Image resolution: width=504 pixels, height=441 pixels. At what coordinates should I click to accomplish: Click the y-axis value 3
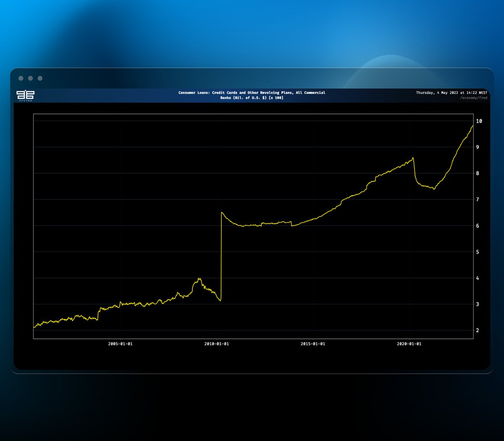478,304
